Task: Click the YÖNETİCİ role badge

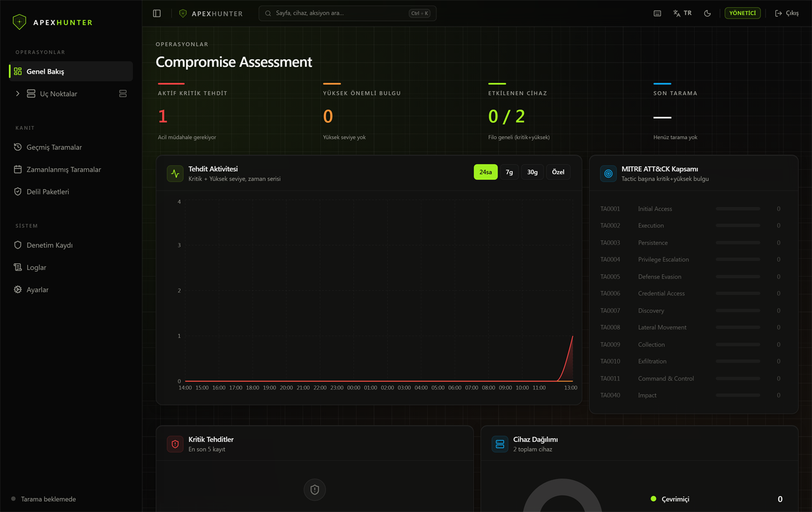Action: pos(742,13)
